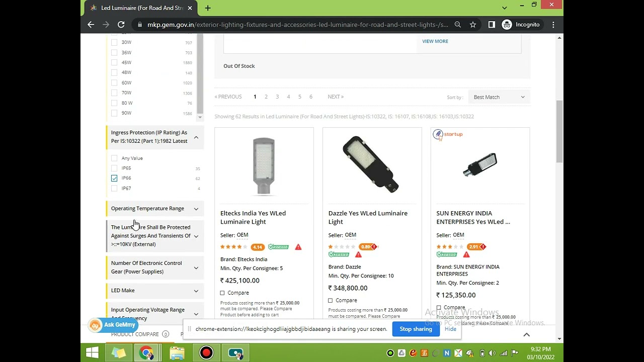Image resolution: width=644 pixels, height=362 pixels.
Task: Tick Compare for Eltecks India product
Action: (x=222, y=293)
